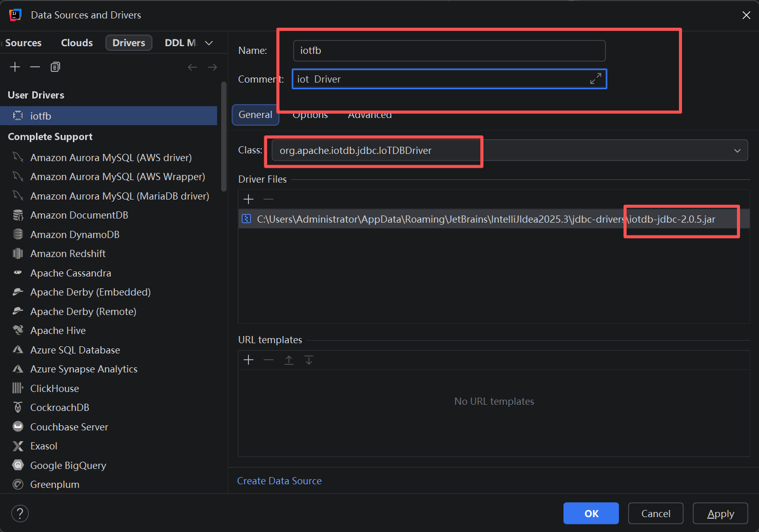Click the ClickHouse bars icon
The width and height of the screenshot is (759, 532).
click(x=18, y=388)
